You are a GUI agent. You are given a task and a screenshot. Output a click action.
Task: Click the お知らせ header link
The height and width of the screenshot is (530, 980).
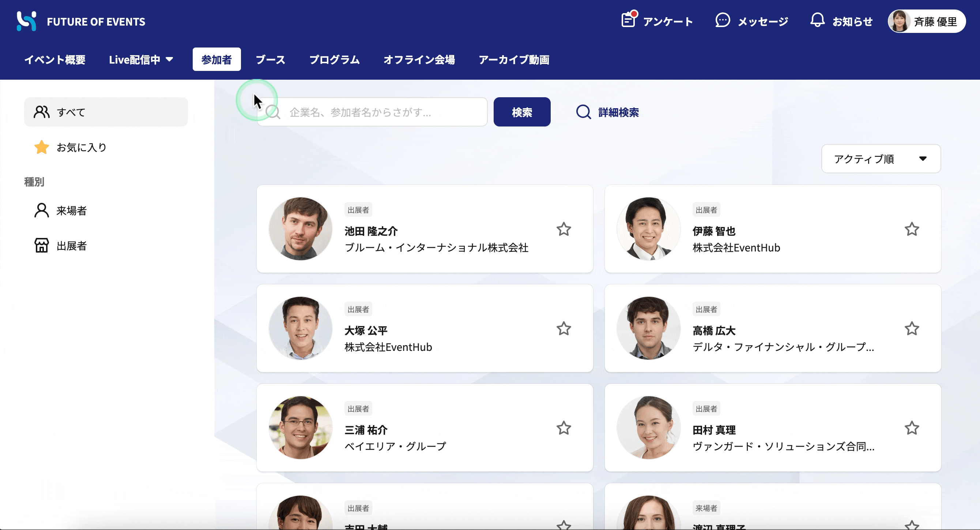coord(852,22)
